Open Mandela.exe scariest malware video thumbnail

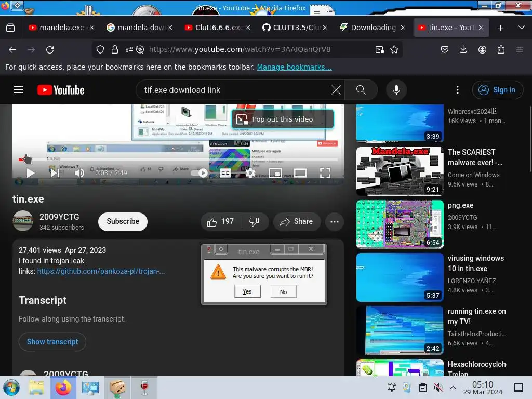tap(400, 171)
